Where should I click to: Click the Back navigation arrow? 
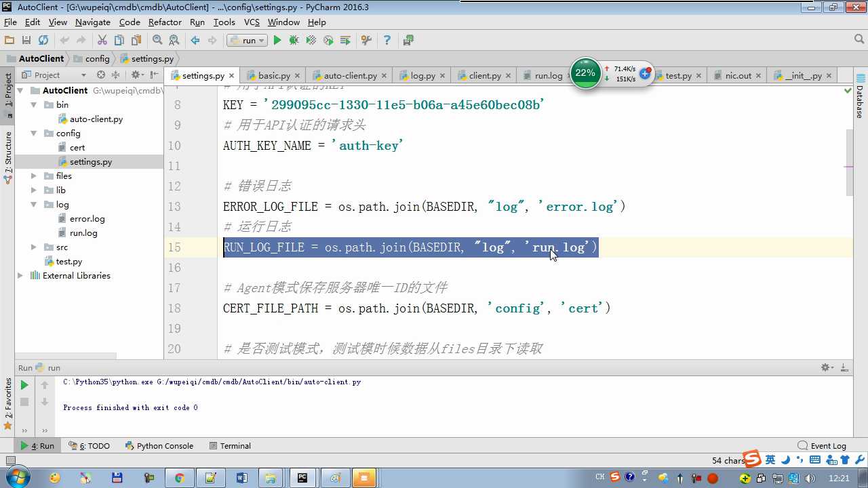[x=195, y=41]
